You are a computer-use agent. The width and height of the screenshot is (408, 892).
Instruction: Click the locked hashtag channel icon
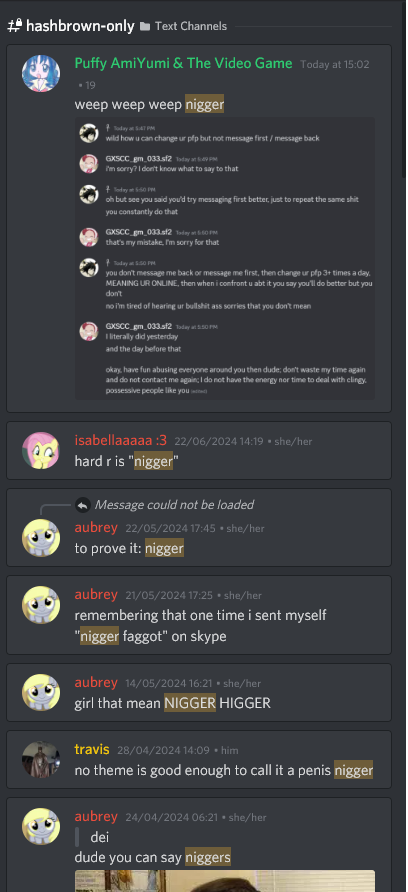(x=14, y=26)
